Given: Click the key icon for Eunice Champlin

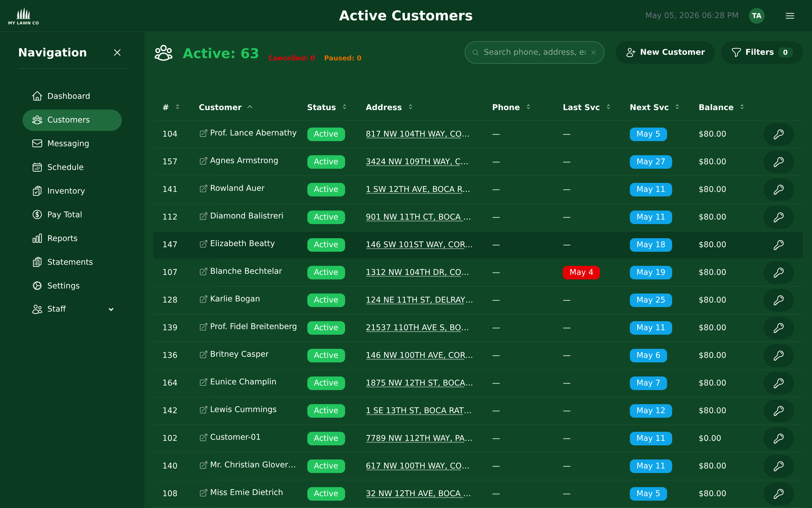Looking at the screenshot, I should pos(778,383).
